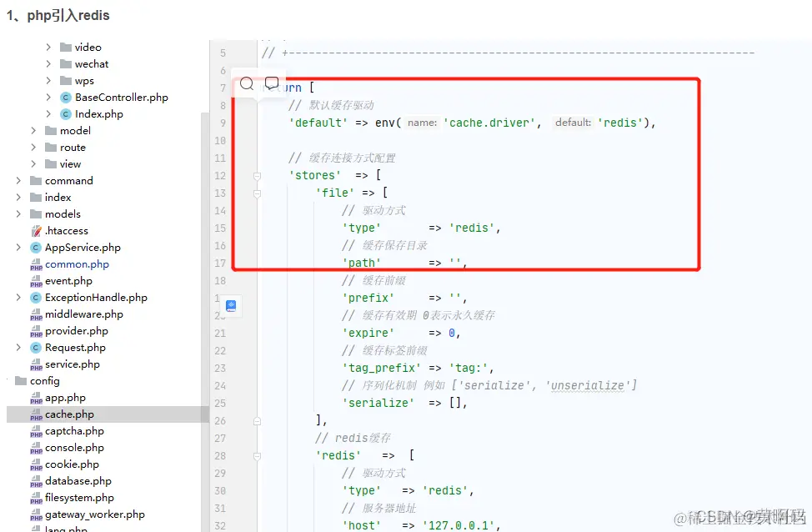The width and height of the screenshot is (812, 532).
Task: Open provider.php in project tree
Action: [x=77, y=330]
